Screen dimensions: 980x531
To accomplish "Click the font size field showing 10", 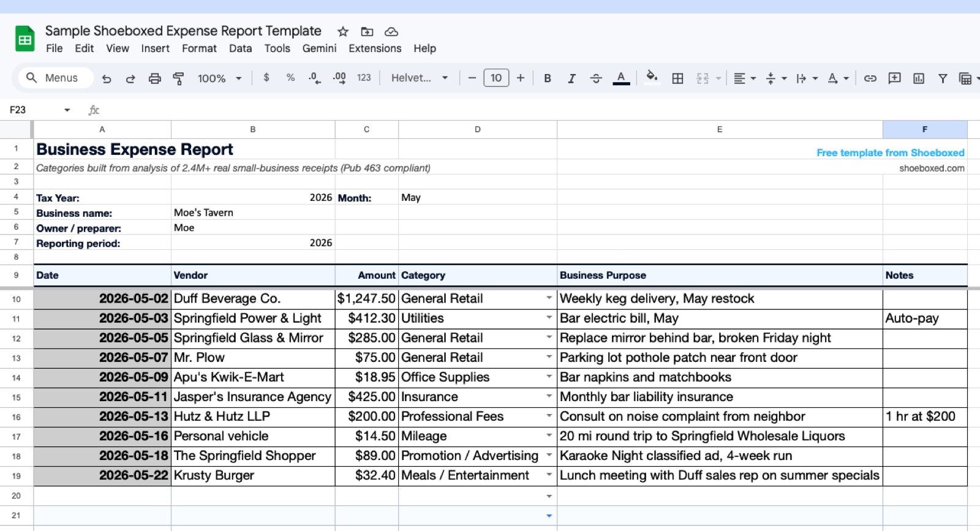I will [496, 78].
